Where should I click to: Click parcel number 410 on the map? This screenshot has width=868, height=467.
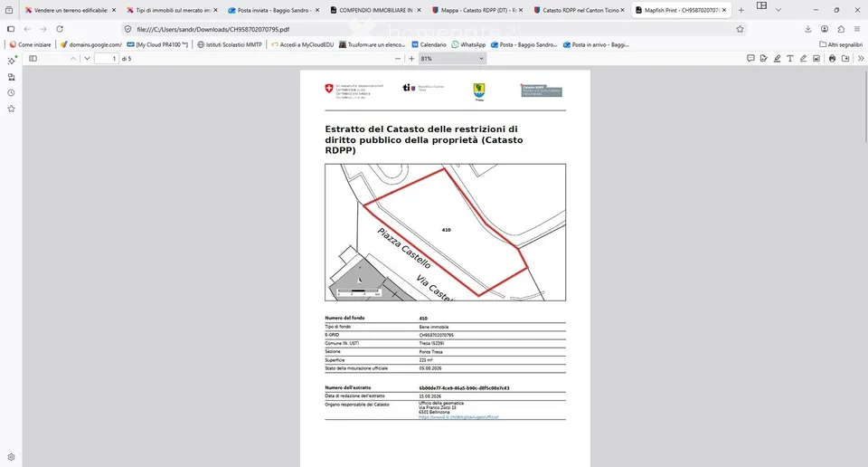tap(446, 229)
